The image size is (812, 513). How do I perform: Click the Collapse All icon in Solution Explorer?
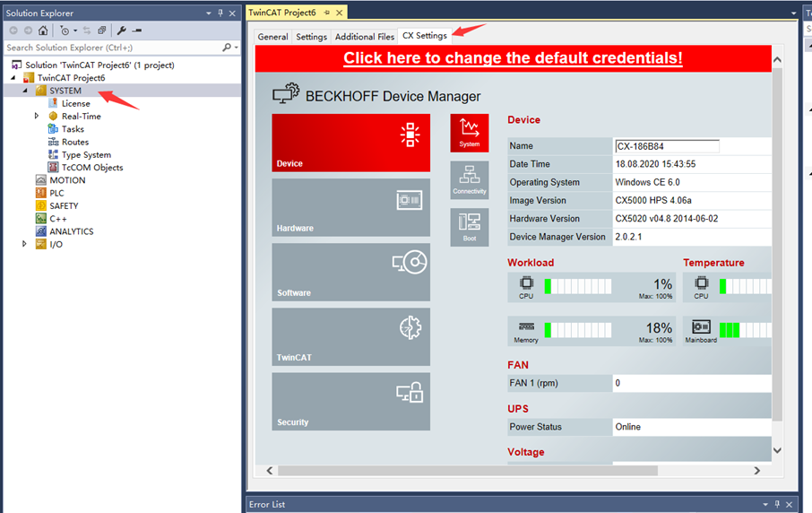tap(102, 30)
